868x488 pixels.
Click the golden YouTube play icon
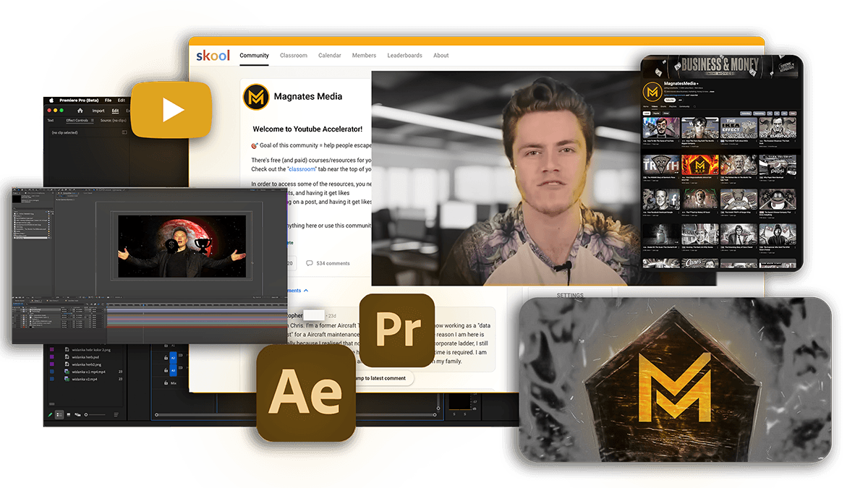pyautogui.click(x=171, y=109)
